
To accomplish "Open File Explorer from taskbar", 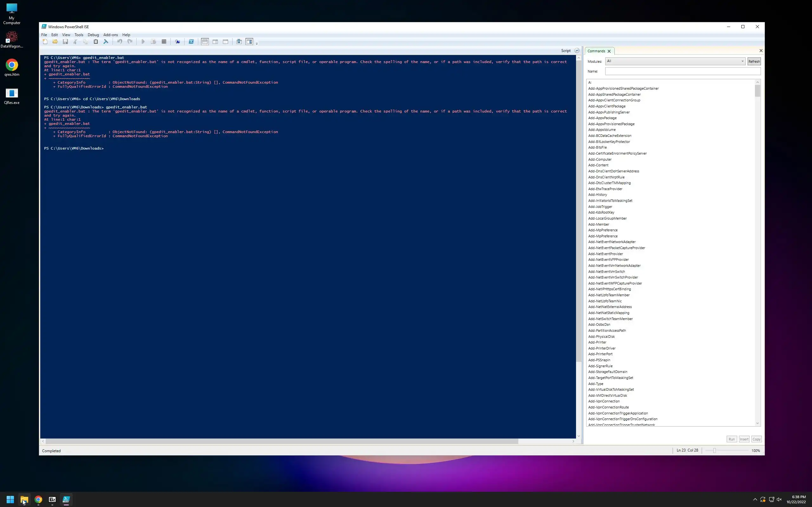I will point(24,499).
